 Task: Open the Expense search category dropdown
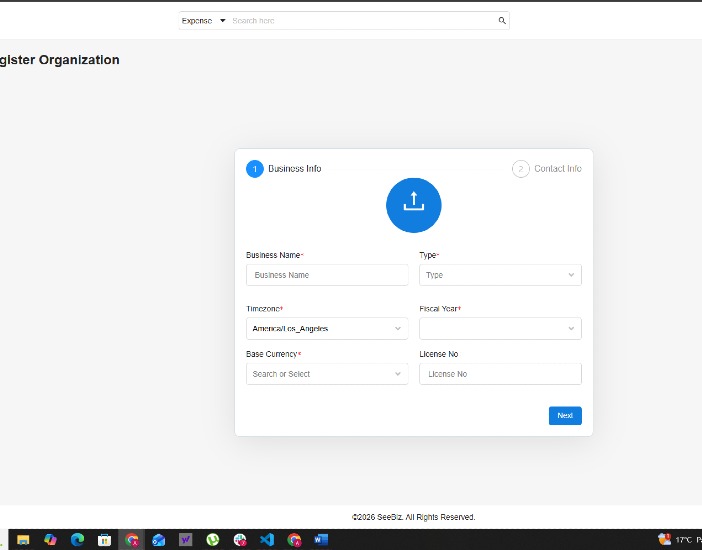203,21
